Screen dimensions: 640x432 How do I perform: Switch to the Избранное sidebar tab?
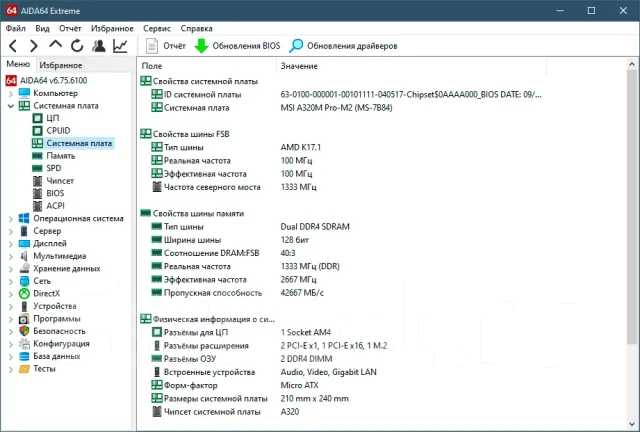tap(61, 65)
